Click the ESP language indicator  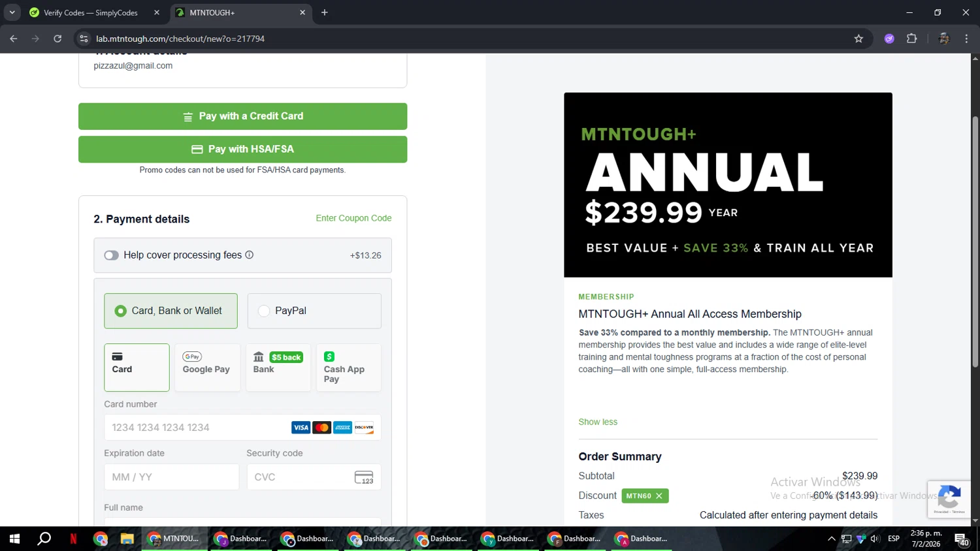pos(894,539)
